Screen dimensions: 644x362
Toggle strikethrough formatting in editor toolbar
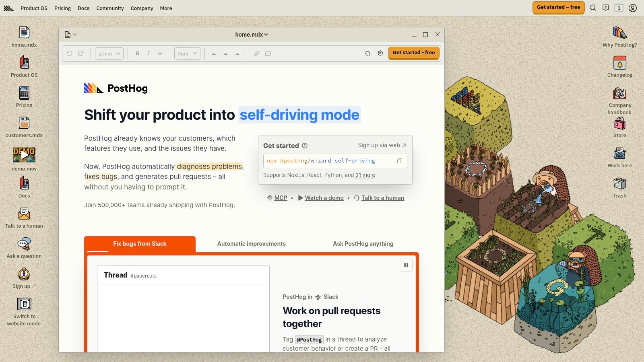coord(160,53)
